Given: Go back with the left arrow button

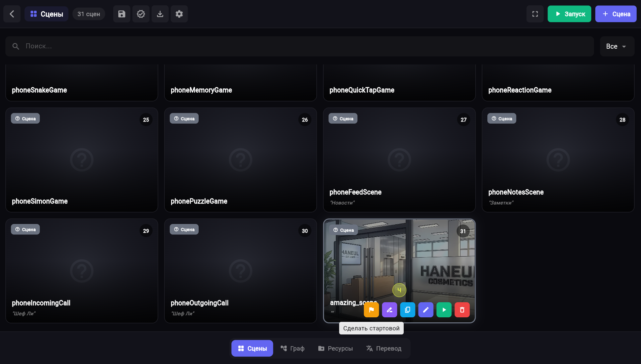Looking at the screenshot, I should pos(12,14).
